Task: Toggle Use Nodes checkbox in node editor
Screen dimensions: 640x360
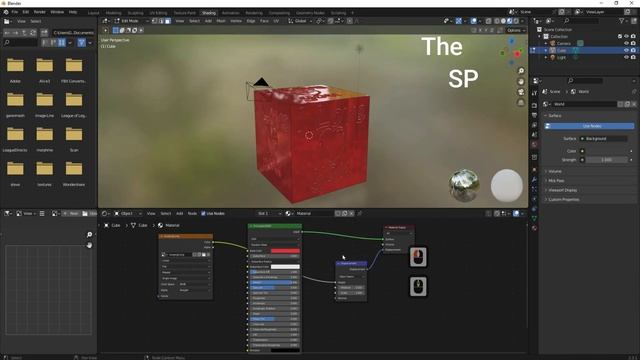Action: coord(203,213)
